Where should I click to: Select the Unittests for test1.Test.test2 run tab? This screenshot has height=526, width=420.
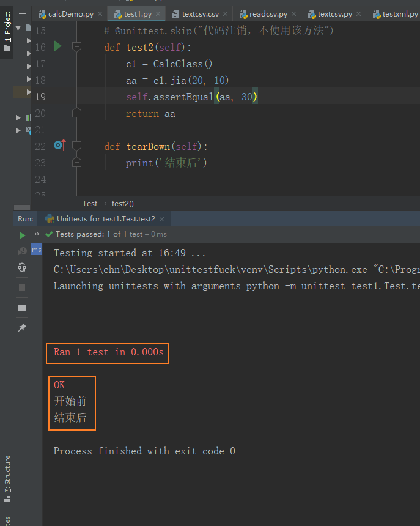(x=106, y=219)
